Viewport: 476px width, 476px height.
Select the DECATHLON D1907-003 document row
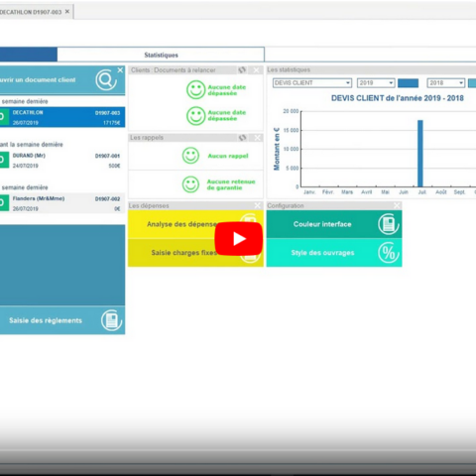[62, 117]
